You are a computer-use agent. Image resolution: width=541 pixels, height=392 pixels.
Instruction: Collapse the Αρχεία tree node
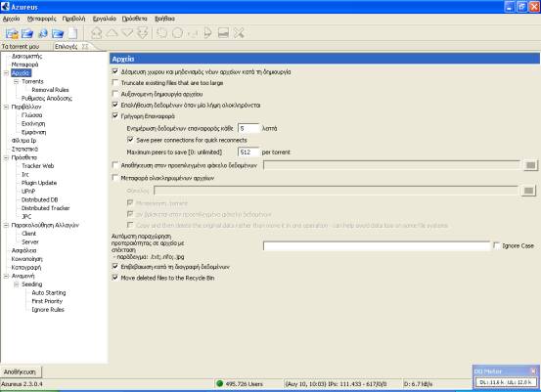pos(6,72)
